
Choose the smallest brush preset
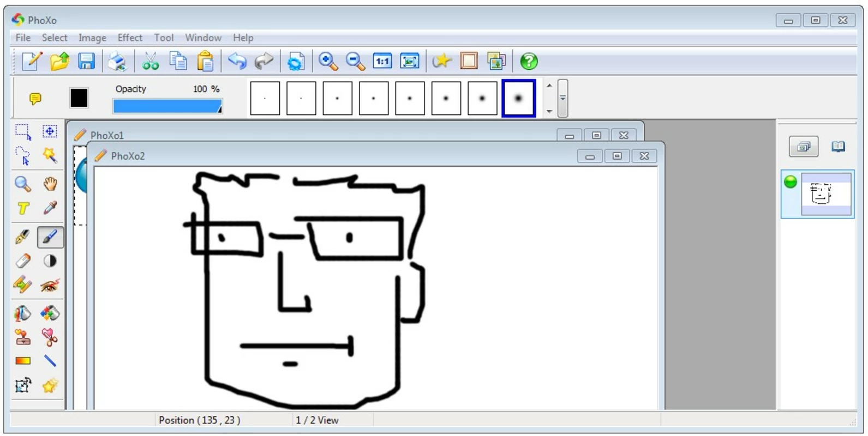click(265, 98)
